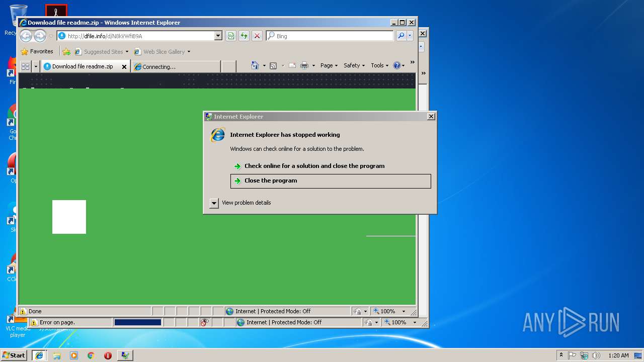Click the address bar URL field
The height and width of the screenshot is (362, 644).
point(135,36)
